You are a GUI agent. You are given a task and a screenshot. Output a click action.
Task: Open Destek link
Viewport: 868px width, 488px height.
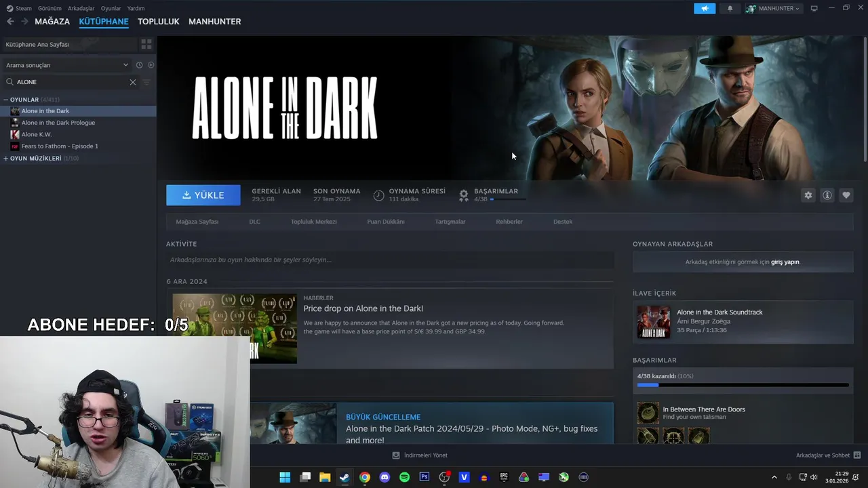pyautogui.click(x=563, y=222)
